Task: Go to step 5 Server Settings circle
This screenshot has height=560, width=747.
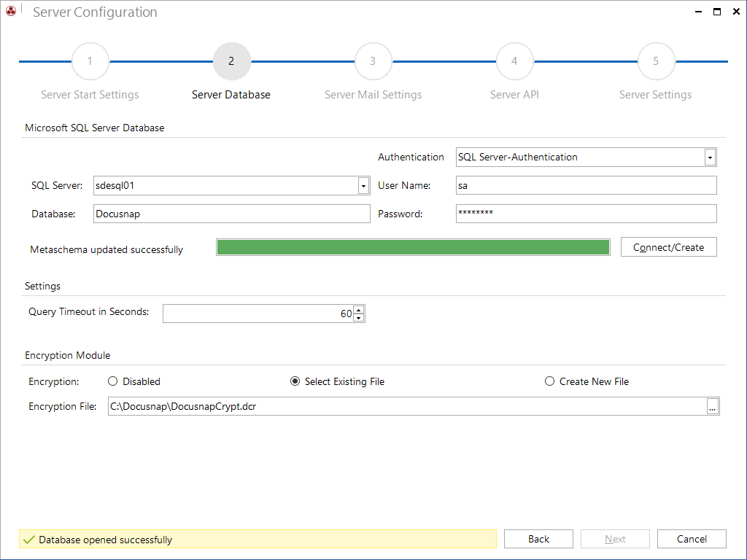Action: point(656,61)
